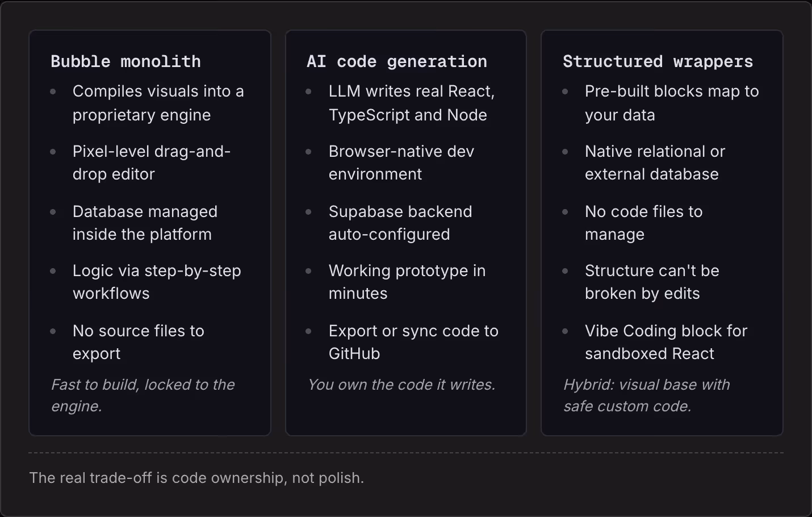Image resolution: width=812 pixels, height=517 pixels.
Task: Click the "You own the code it writes." note
Action: (401, 385)
